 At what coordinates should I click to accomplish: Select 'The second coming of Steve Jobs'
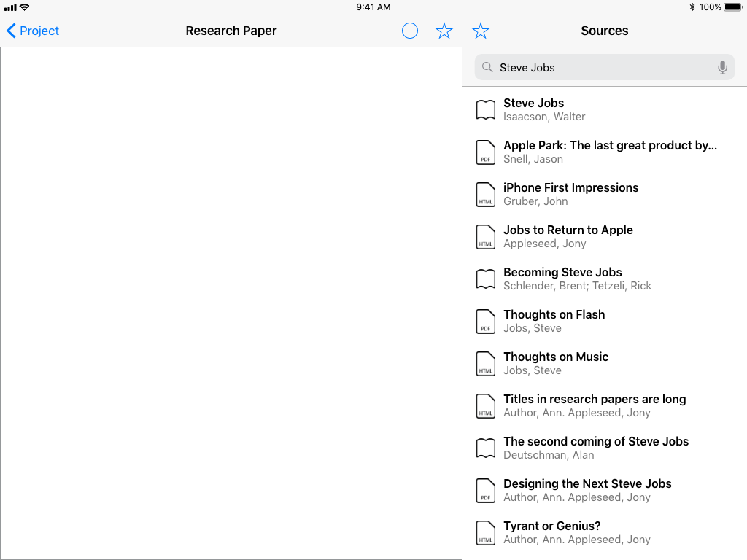596,441
